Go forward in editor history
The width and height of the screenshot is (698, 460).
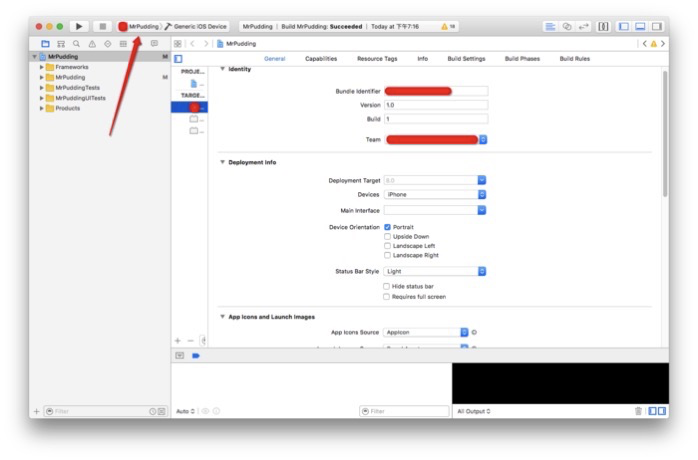click(206, 44)
